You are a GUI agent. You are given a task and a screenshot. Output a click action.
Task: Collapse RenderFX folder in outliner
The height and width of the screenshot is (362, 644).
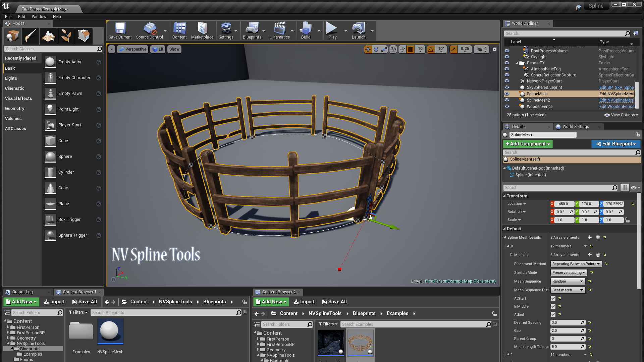pyautogui.click(x=517, y=63)
